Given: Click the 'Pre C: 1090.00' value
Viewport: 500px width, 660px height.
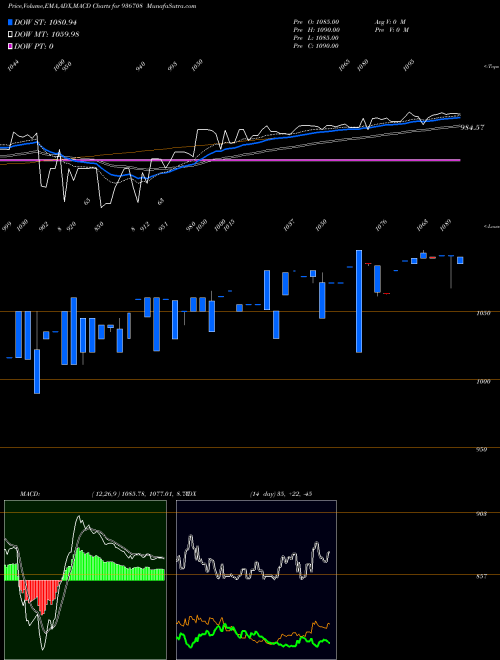Looking at the screenshot, I should tap(316, 46).
